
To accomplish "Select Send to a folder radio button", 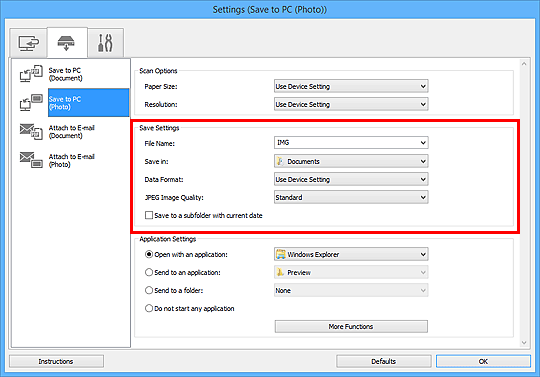I will [149, 290].
